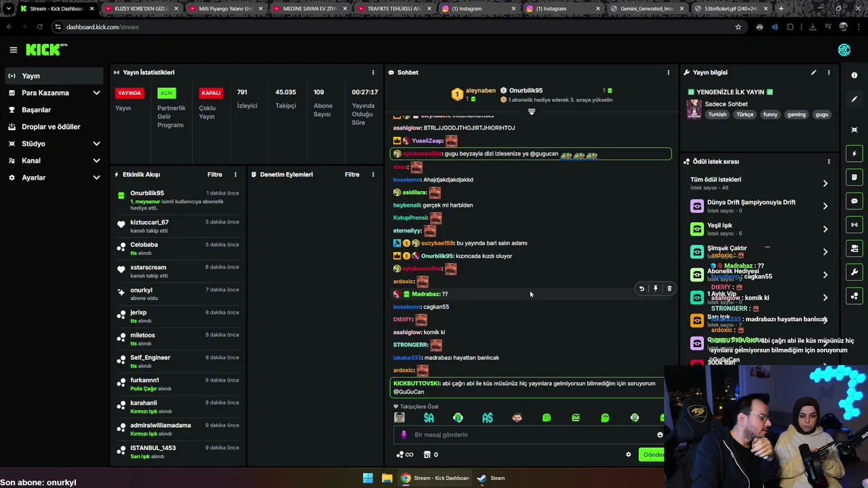
Task: Click the Turkish stream tag
Action: click(717, 115)
